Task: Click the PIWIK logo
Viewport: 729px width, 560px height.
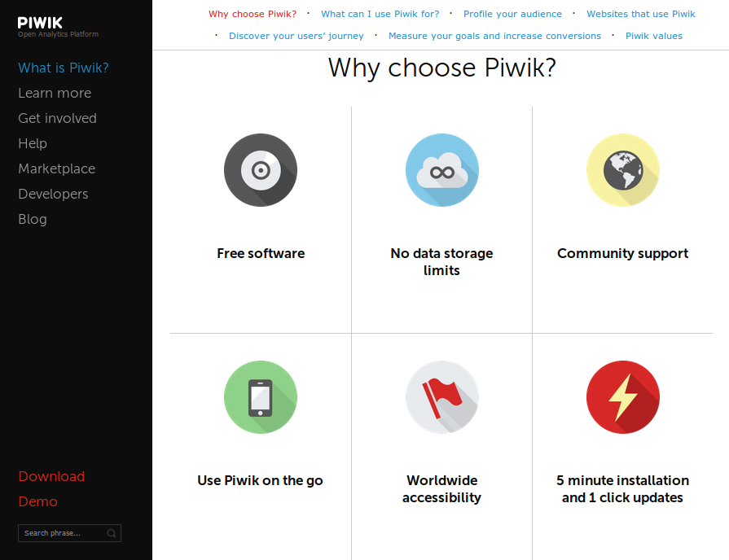Action: click(40, 22)
